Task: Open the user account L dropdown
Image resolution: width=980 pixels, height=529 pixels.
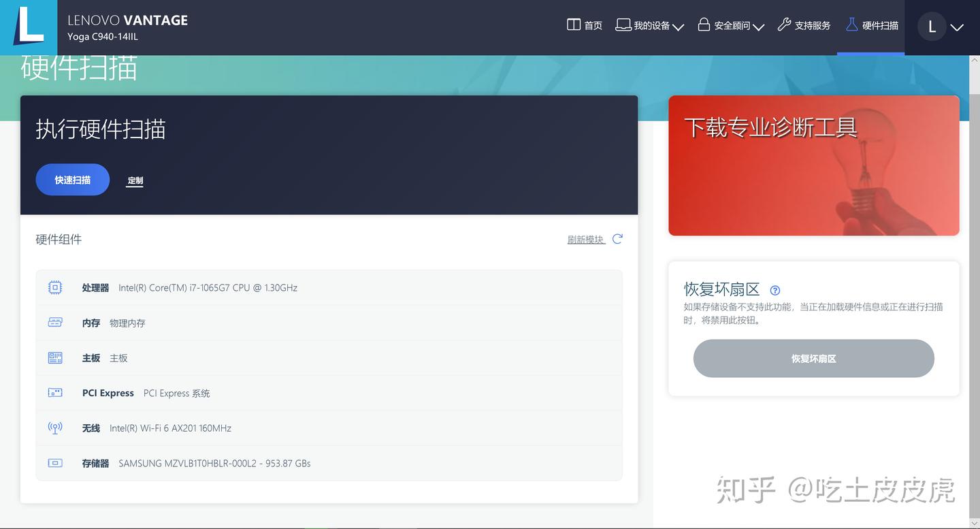Action: click(x=943, y=27)
